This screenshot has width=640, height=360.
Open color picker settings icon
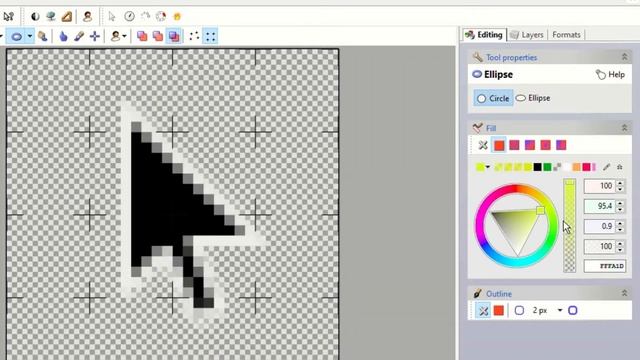tap(620, 167)
